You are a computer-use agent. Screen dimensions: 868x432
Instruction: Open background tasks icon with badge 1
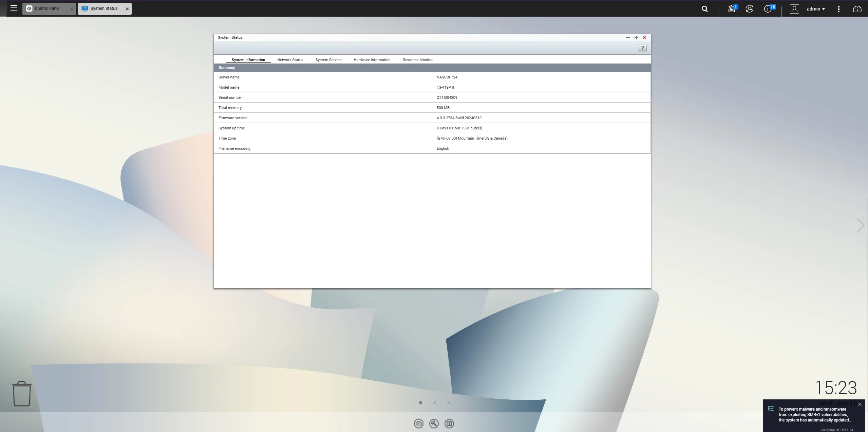click(x=733, y=9)
